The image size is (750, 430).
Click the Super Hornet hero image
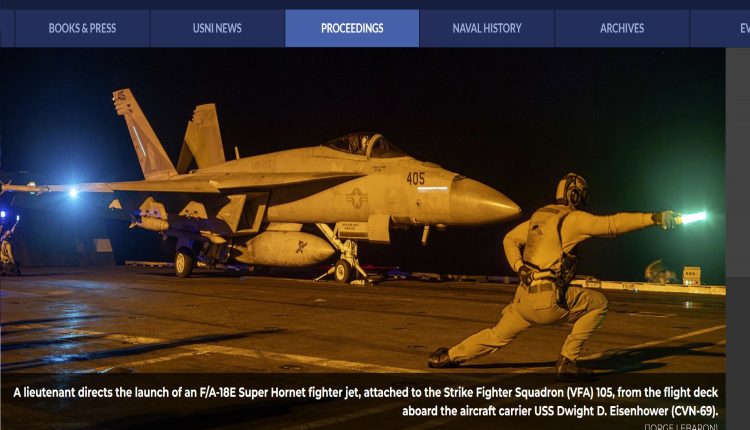tap(363, 210)
